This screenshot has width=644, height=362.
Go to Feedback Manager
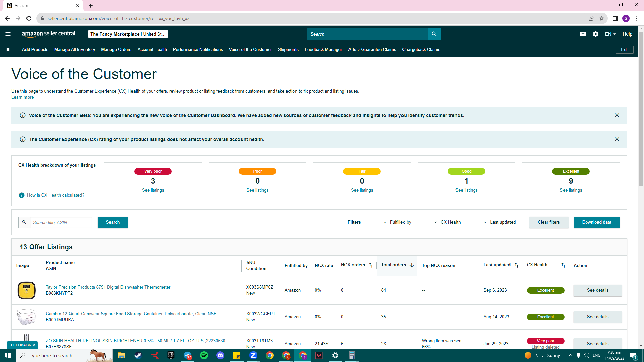tap(323, 50)
